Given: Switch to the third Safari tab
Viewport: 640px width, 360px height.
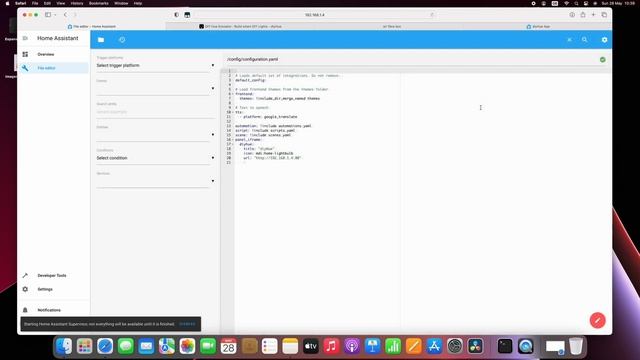Looking at the screenshot, I should pyautogui.click(x=391, y=27).
